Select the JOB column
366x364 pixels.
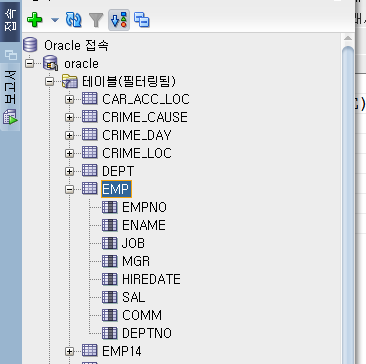click(x=133, y=243)
